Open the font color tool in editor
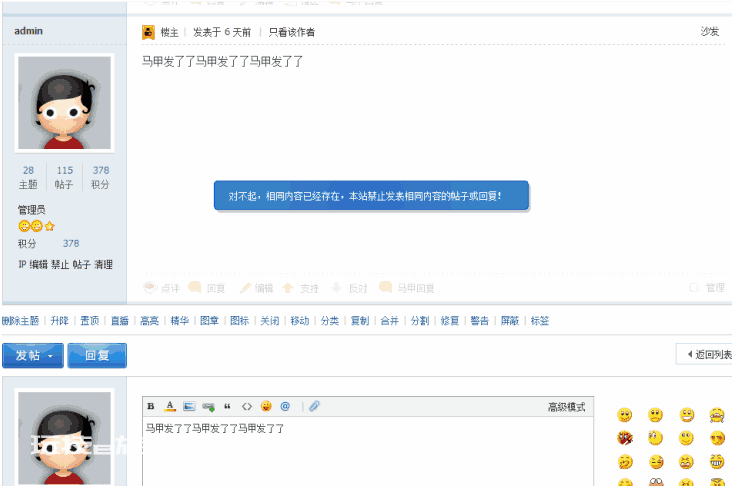Viewport: 732px width, 486px height. tap(170, 406)
